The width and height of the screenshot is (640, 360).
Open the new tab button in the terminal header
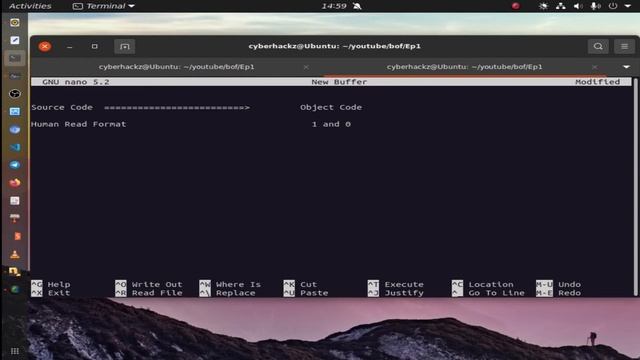click(124, 47)
